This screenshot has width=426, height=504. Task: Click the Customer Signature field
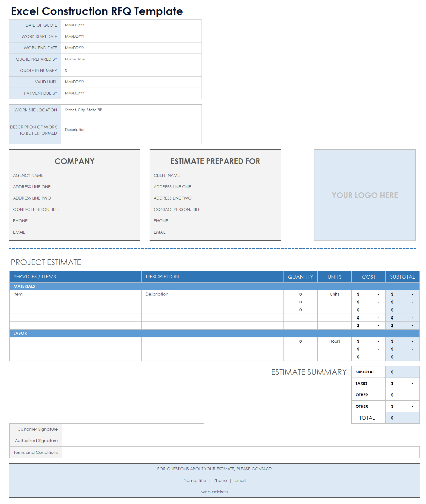(x=133, y=429)
